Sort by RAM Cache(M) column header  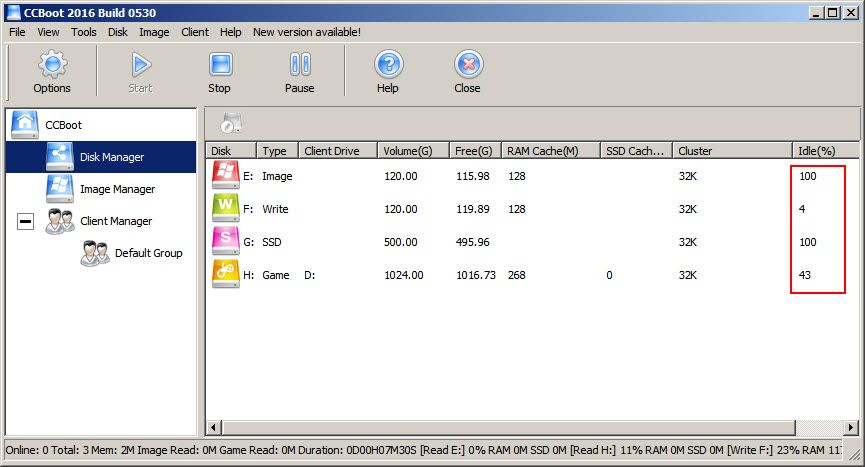[551, 151]
